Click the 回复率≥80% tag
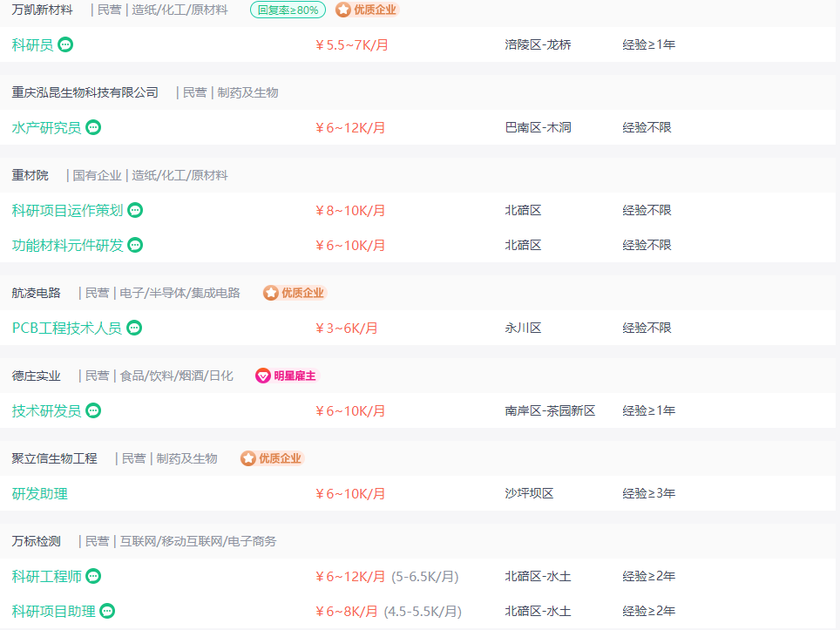The width and height of the screenshot is (840, 630). pos(288,10)
